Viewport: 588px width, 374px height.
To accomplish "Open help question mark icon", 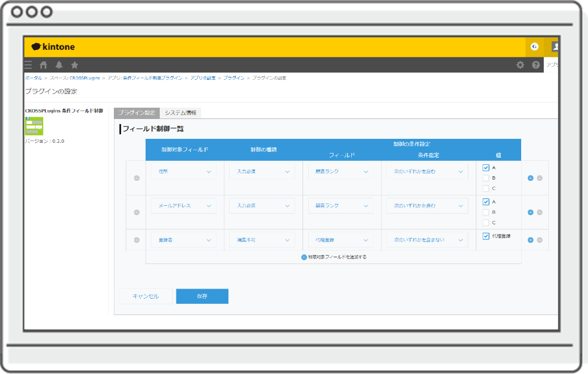I will point(536,65).
